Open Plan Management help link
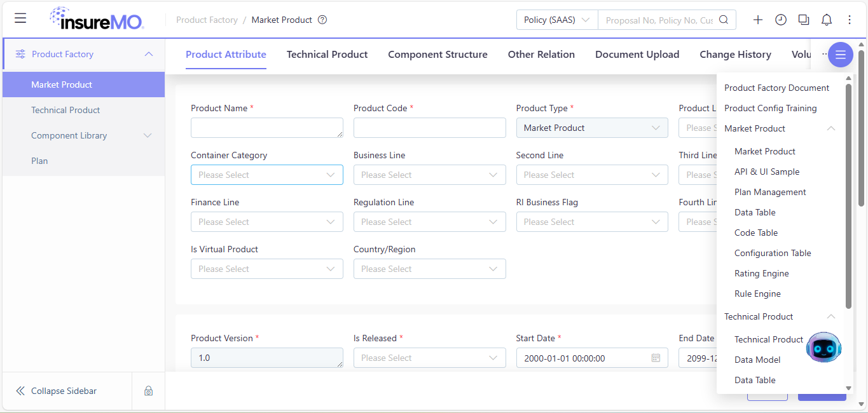 (770, 192)
